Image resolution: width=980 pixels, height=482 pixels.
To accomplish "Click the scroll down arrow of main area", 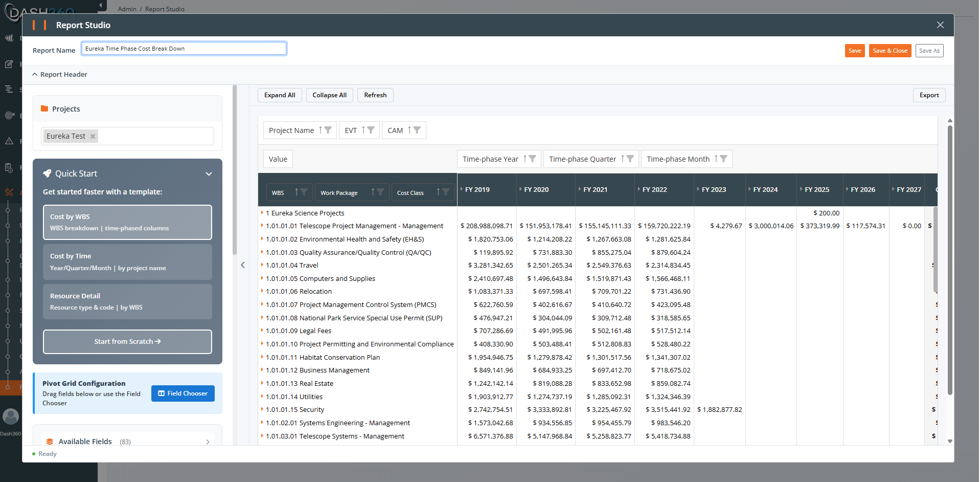I will pyautogui.click(x=950, y=441).
